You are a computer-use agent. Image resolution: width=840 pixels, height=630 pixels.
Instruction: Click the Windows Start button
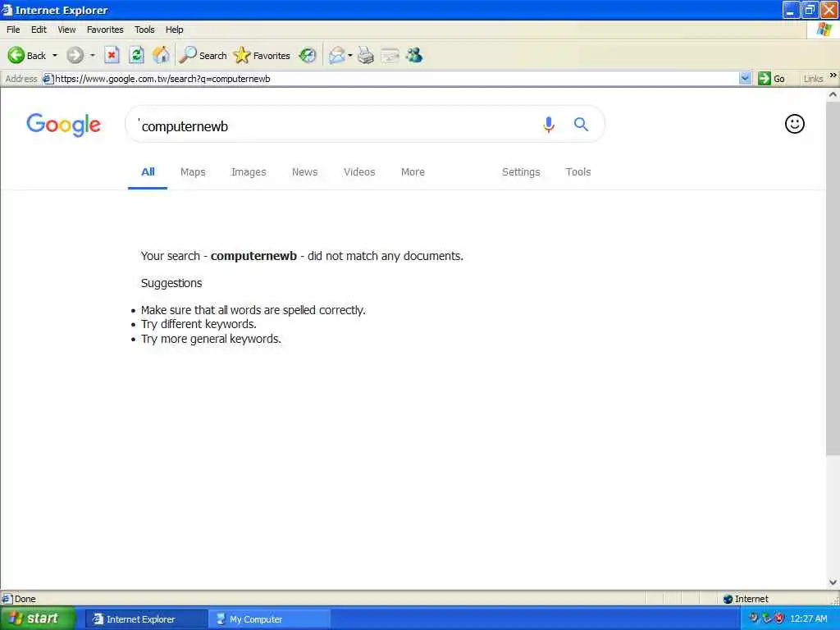(x=38, y=619)
